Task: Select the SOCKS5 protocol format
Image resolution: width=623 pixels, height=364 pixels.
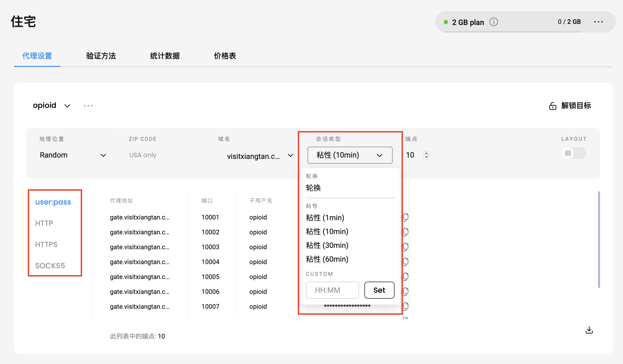Action: pyautogui.click(x=50, y=266)
